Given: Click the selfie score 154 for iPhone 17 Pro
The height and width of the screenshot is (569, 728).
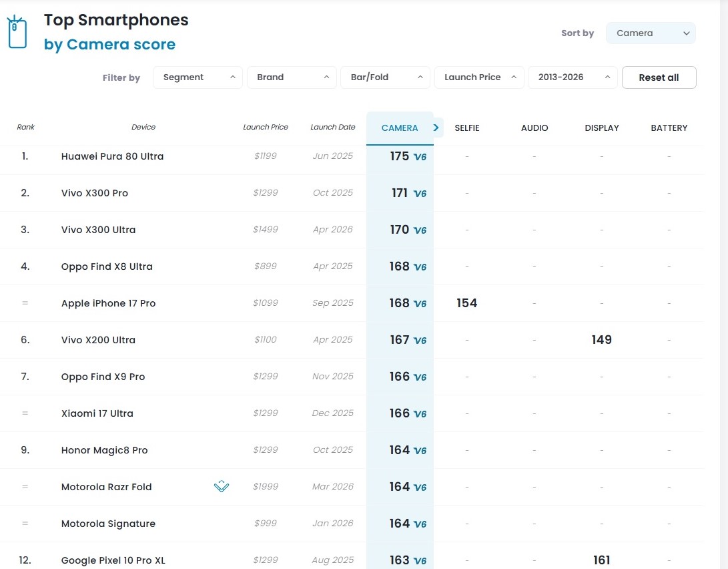Looking at the screenshot, I should point(466,303).
